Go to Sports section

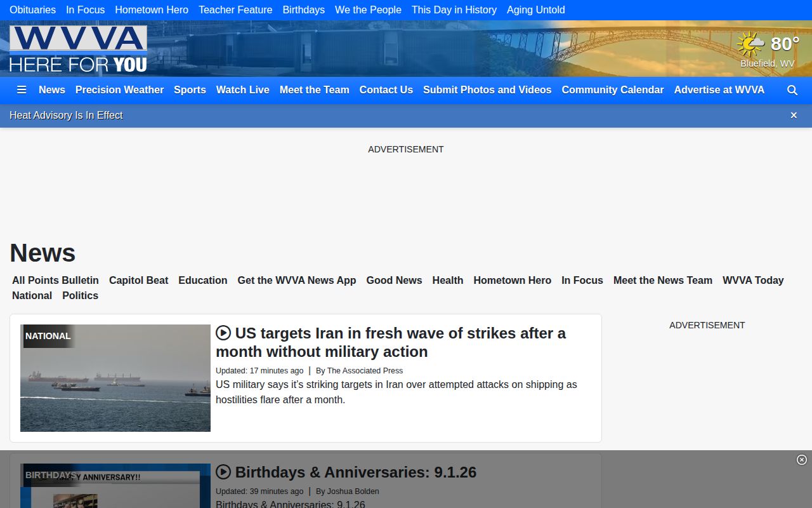(x=190, y=90)
